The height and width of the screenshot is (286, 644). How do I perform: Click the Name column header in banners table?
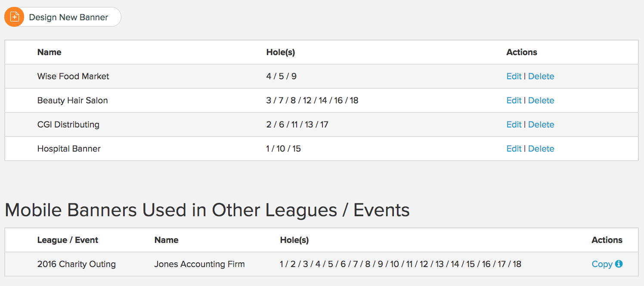tap(49, 52)
